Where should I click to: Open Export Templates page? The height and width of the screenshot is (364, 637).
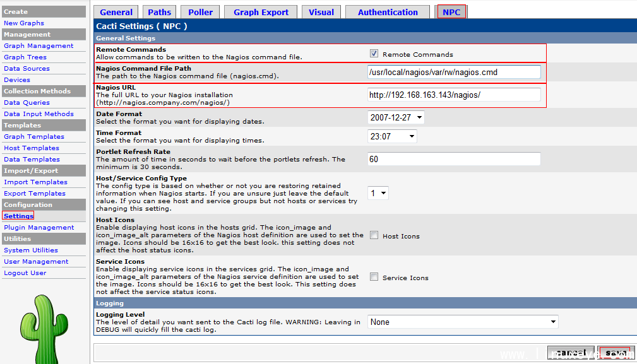35,194
